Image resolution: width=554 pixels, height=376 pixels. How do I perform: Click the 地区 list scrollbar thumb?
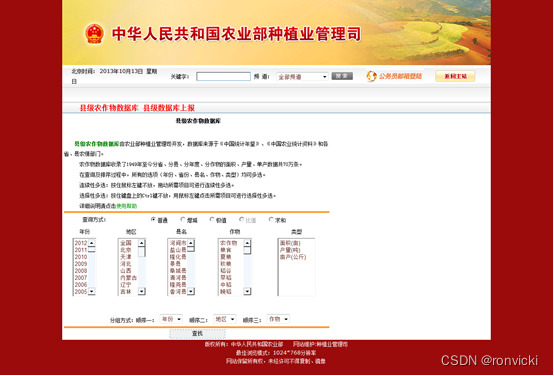142,252
